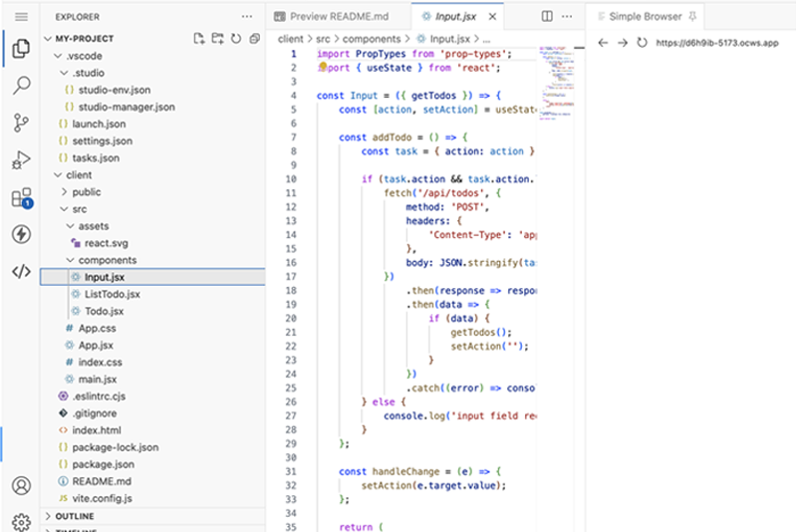Open the Search view in activity bar

(x=21, y=85)
